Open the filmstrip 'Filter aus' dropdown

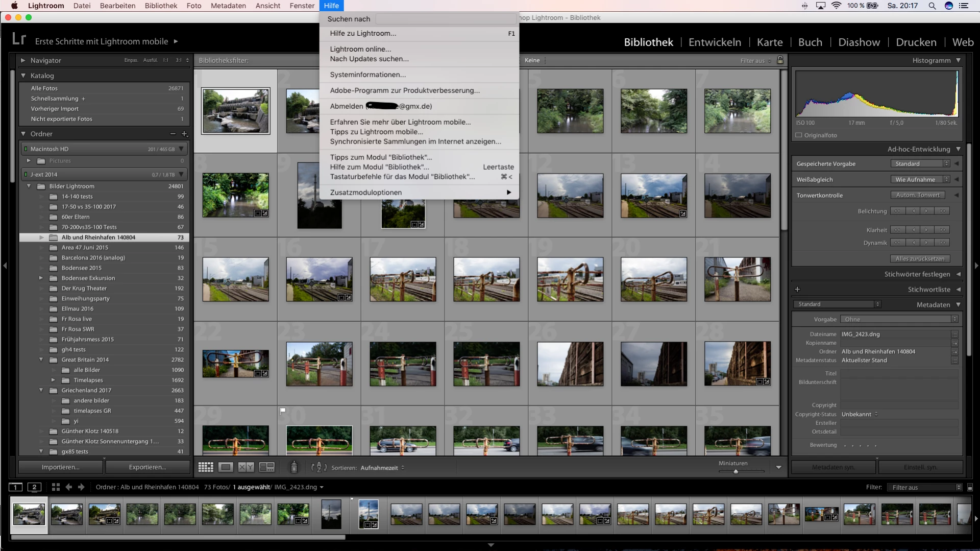(924, 488)
